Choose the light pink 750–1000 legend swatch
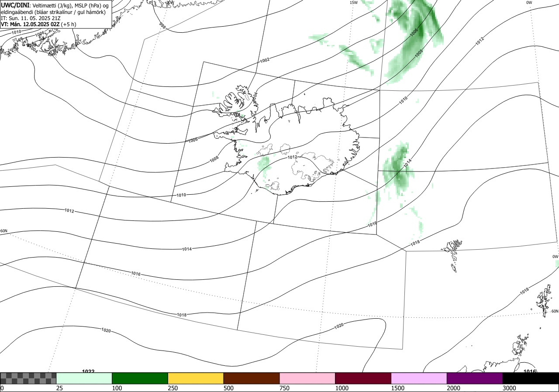The image size is (559, 392). [x=307, y=378]
